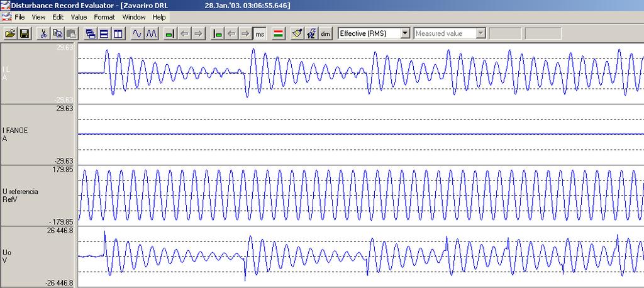Tile windows horizontally using the toolbar icon
The height and width of the screenshot is (288, 644).
click(104, 34)
